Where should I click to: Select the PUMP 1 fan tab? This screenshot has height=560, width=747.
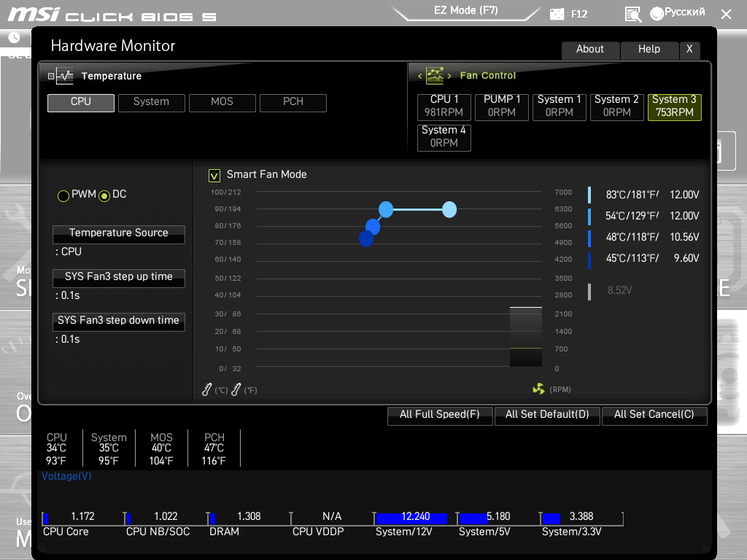coord(502,107)
